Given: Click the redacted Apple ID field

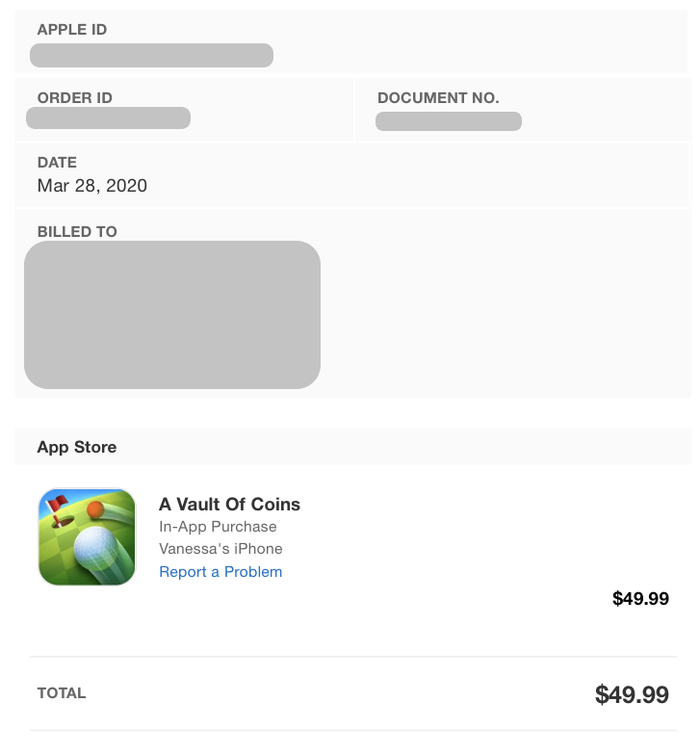Looking at the screenshot, I should pyautogui.click(x=152, y=56).
